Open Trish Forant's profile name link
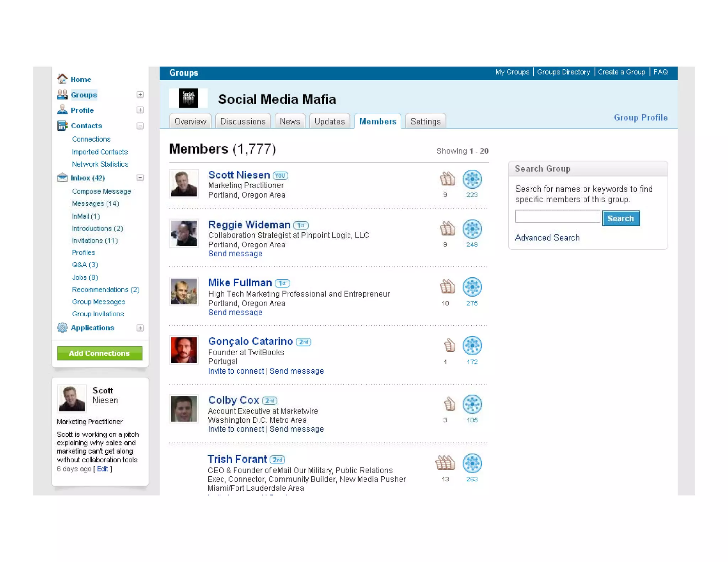The width and height of the screenshot is (728, 562). click(x=237, y=459)
